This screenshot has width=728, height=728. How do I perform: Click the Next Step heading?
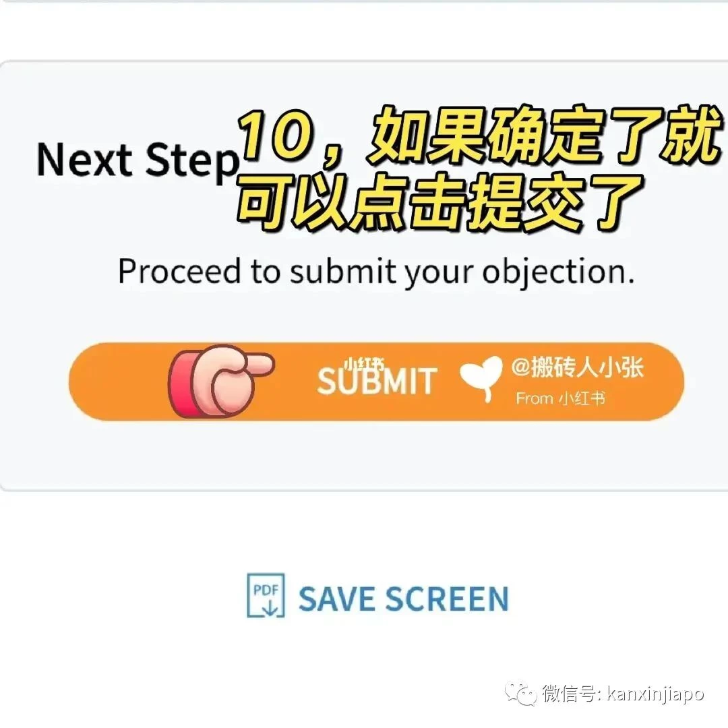(138, 160)
